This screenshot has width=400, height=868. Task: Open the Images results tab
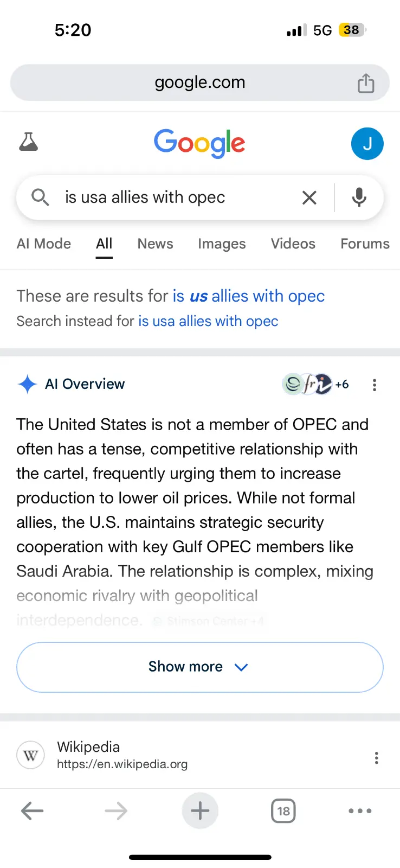tap(222, 244)
